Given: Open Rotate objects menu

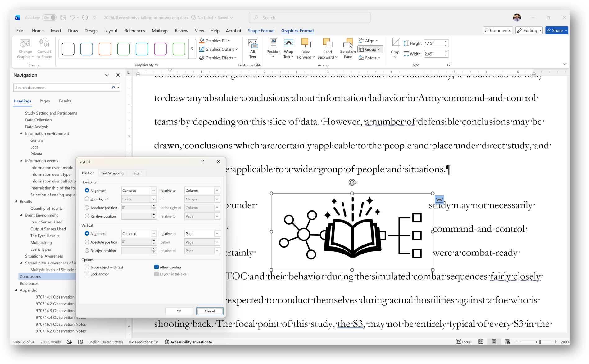Looking at the screenshot, I should (369, 58).
